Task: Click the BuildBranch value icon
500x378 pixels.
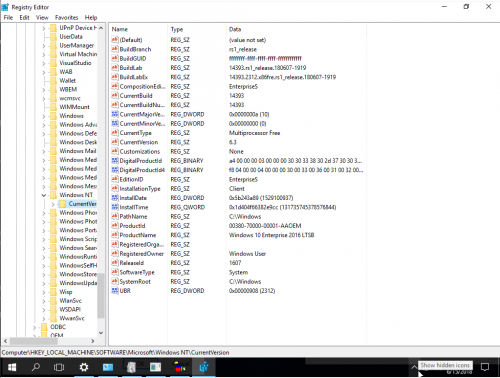Action: 115,49
